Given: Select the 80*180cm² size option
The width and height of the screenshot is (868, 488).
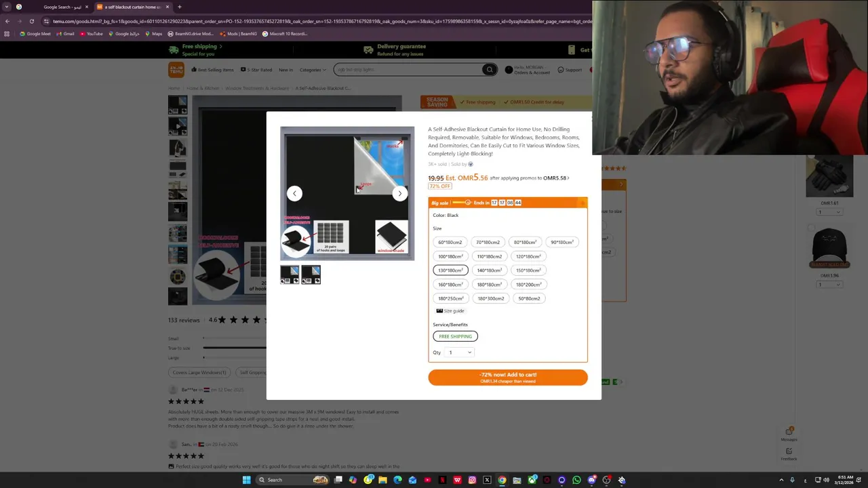Looking at the screenshot, I should pos(525,242).
